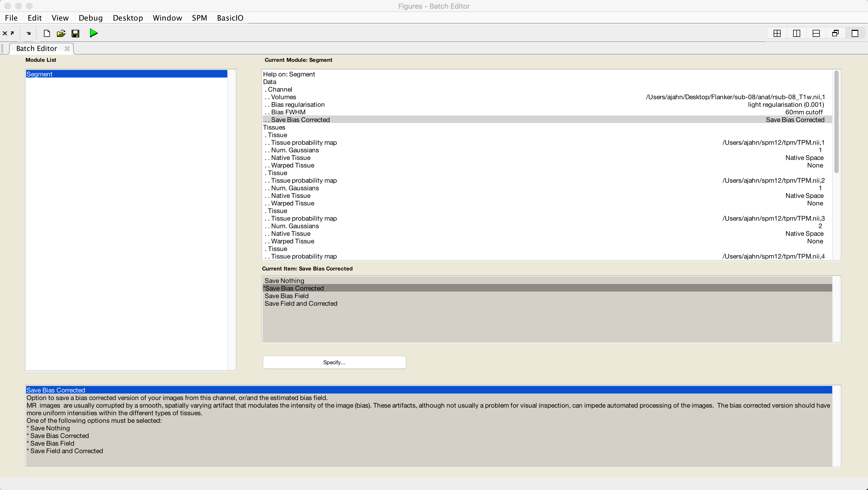Screen dimensions: 868x490
Task: Split figures left and right
Action: (x=797, y=33)
